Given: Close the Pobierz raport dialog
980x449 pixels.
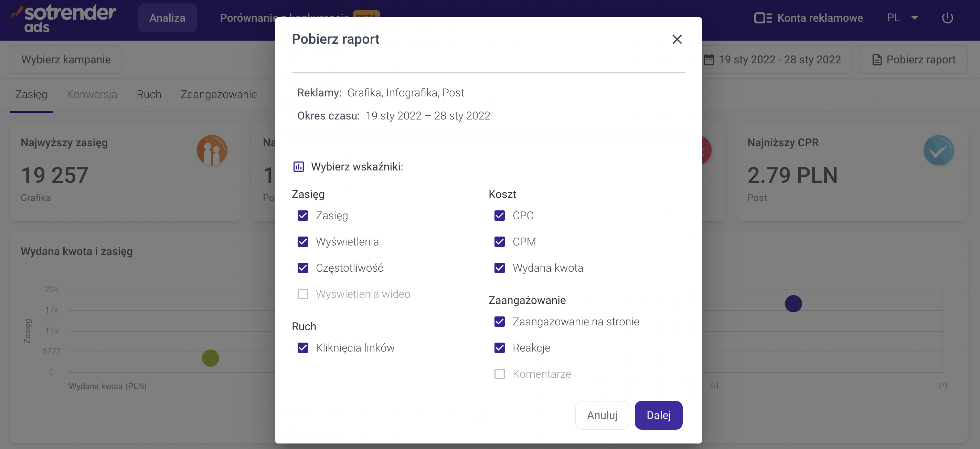Looking at the screenshot, I should 677,39.
